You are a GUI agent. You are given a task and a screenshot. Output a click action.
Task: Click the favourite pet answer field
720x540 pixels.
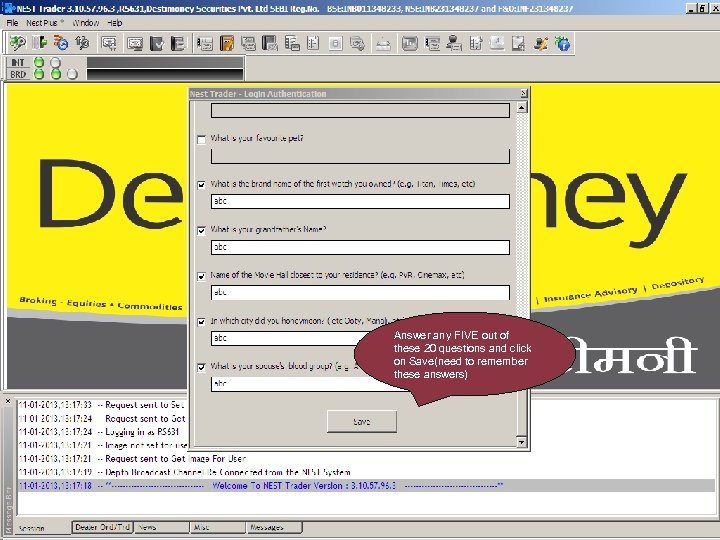(x=360, y=156)
